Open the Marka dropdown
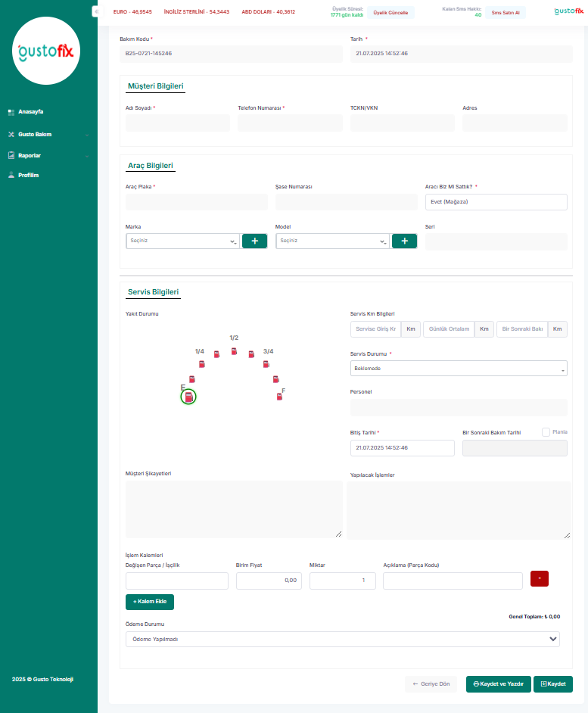The width and height of the screenshot is (588, 713). click(182, 241)
